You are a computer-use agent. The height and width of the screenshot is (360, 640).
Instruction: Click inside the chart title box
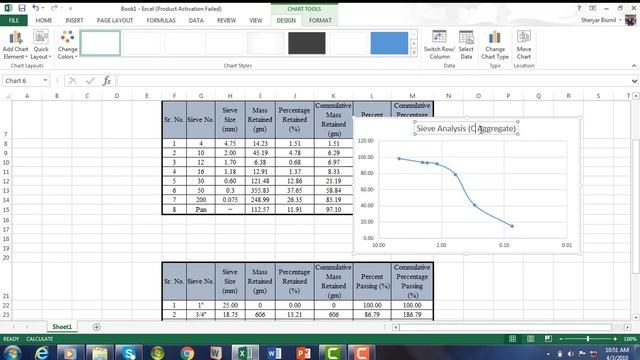tap(466, 128)
